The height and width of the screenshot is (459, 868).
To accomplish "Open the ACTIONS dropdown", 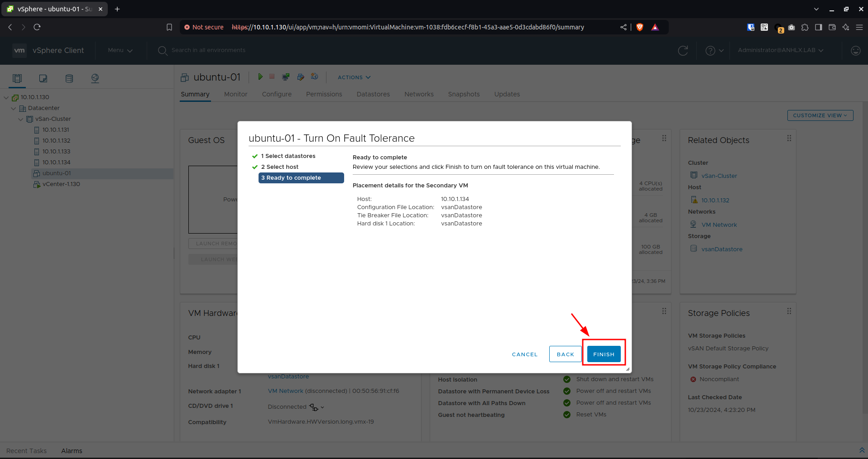I will (354, 77).
